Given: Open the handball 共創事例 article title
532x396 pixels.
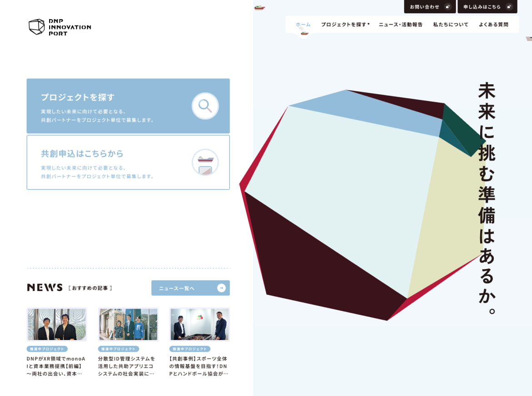Looking at the screenshot, I should tap(199, 366).
